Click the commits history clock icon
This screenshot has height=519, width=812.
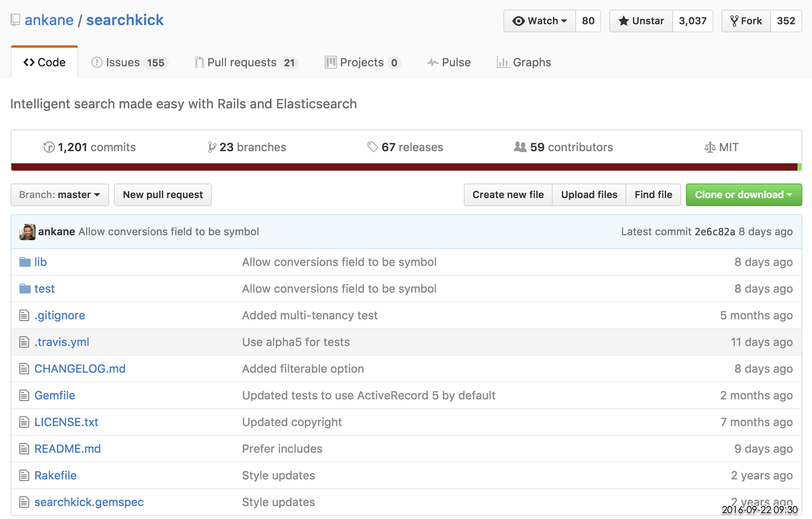click(49, 147)
